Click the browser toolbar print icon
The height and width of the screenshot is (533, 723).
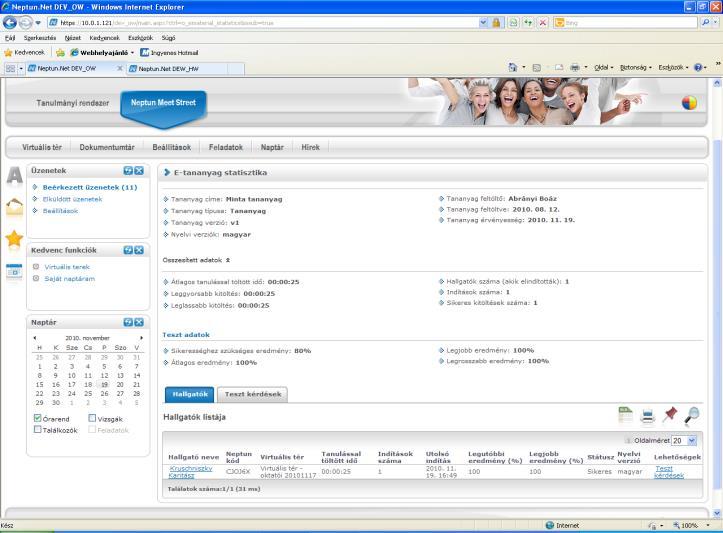point(575,67)
